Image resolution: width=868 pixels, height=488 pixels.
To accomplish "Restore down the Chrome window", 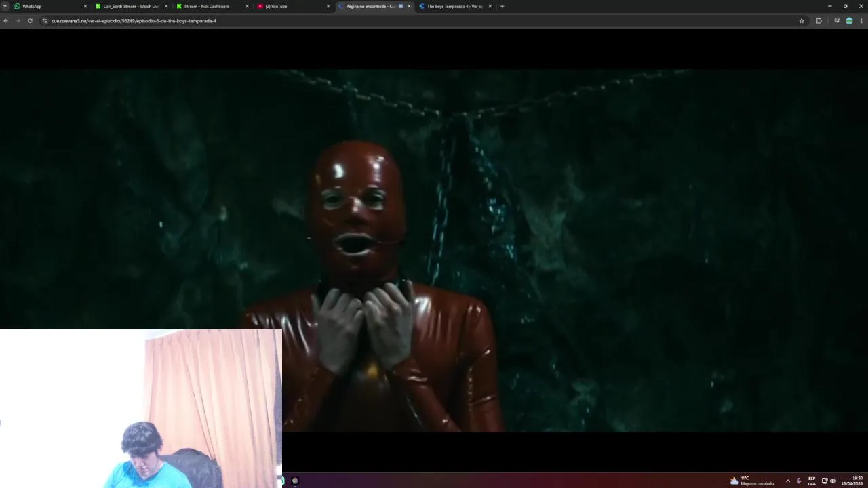I will (x=845, y=6).
